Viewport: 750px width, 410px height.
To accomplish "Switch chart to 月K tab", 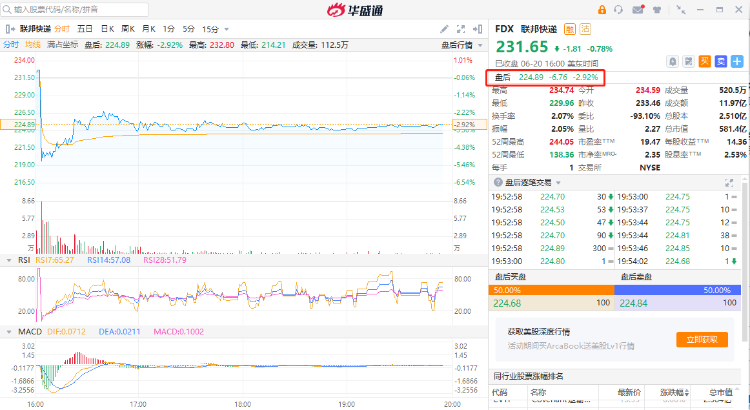I will click(149, 29).
